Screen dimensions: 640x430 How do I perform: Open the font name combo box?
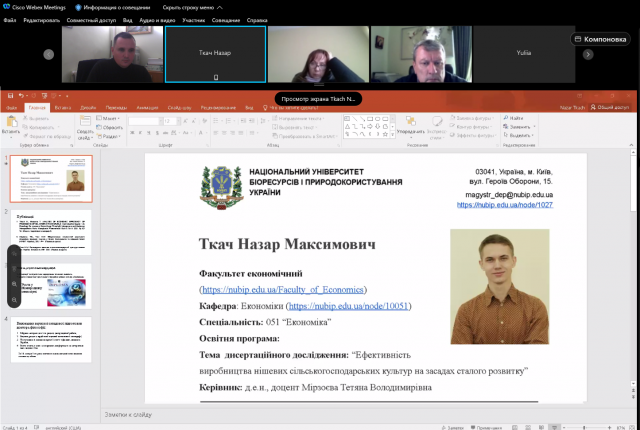coord(144,121)
